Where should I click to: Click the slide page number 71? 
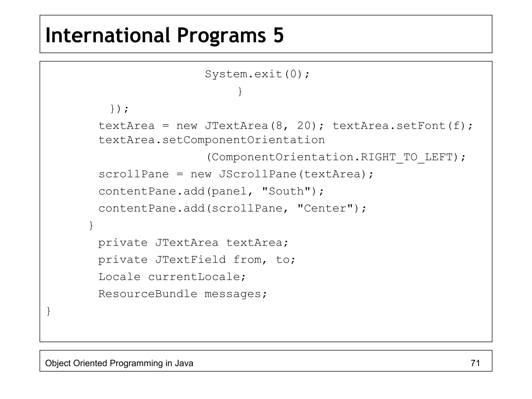click(x=475, y=363)
